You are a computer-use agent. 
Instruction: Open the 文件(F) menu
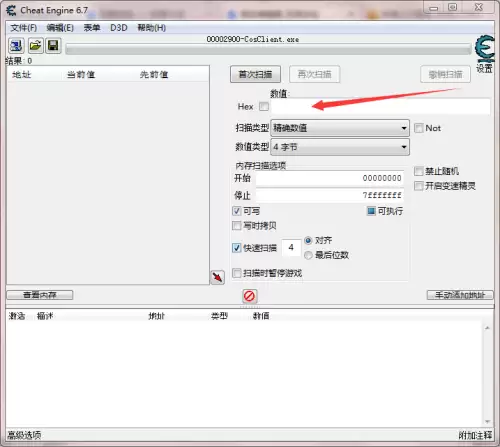click(24, 28)
